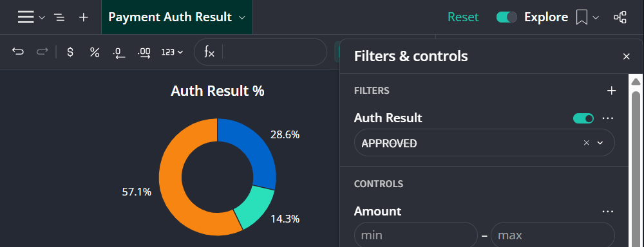Add a new filter with plus
This screenshot has width=644, height=247.
pos(612,91)
